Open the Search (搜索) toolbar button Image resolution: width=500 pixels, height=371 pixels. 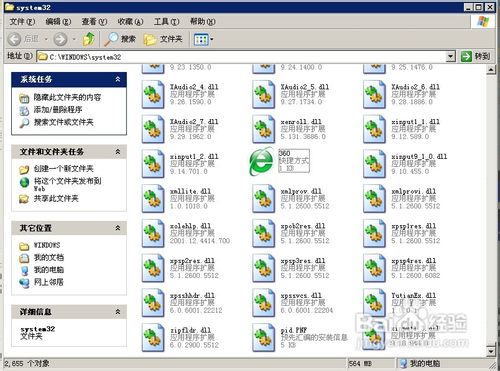120,39
